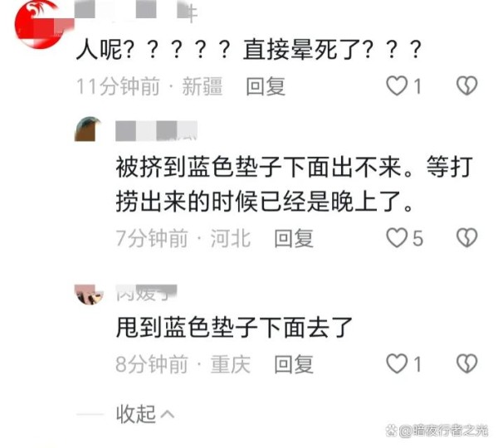
Task: Reply to the Hebei comment via 回复
Action: click(x=294, y=238)
